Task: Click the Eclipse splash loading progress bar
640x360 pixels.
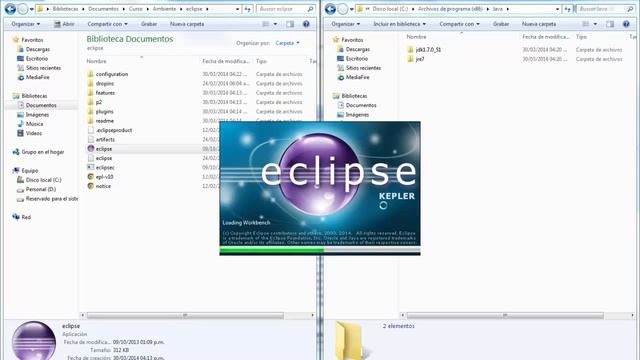Action: pyautogui.click(x=320, y=250)
